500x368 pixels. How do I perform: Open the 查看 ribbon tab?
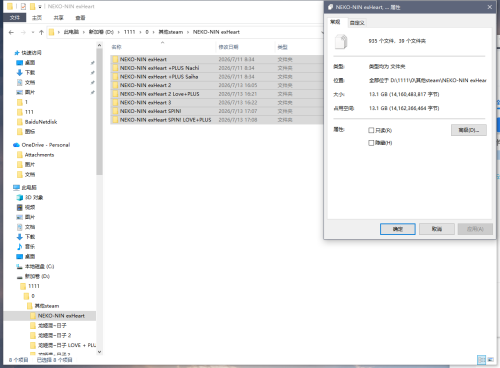[80, 18]
